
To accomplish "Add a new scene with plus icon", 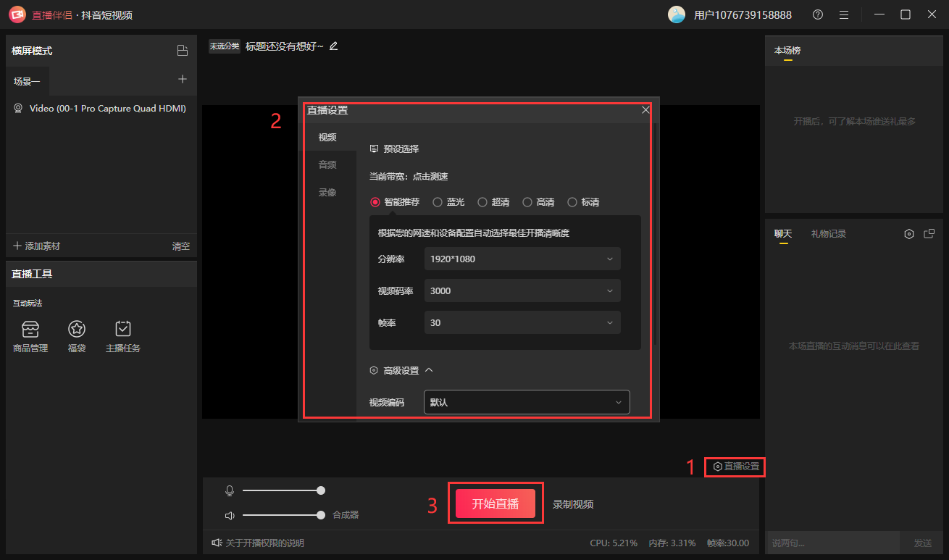I will [x=183, y=80].
